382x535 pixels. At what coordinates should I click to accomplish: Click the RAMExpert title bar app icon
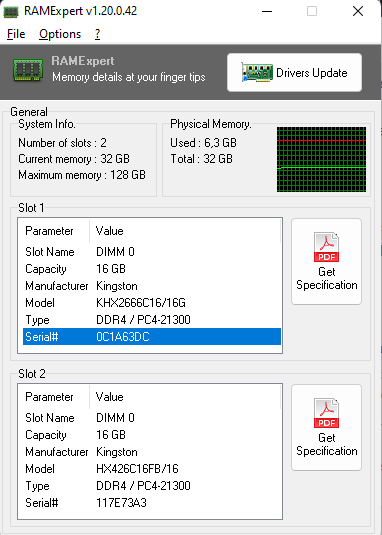(11, 12)
